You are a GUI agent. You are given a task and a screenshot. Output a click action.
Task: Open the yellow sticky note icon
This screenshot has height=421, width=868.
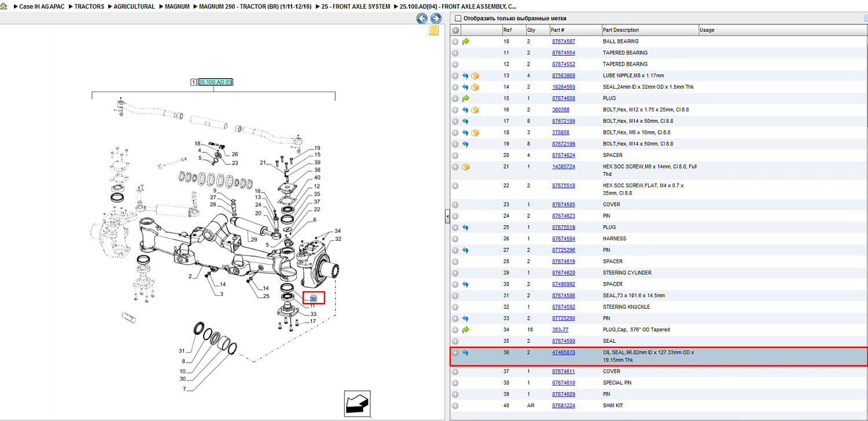(433, 31)
